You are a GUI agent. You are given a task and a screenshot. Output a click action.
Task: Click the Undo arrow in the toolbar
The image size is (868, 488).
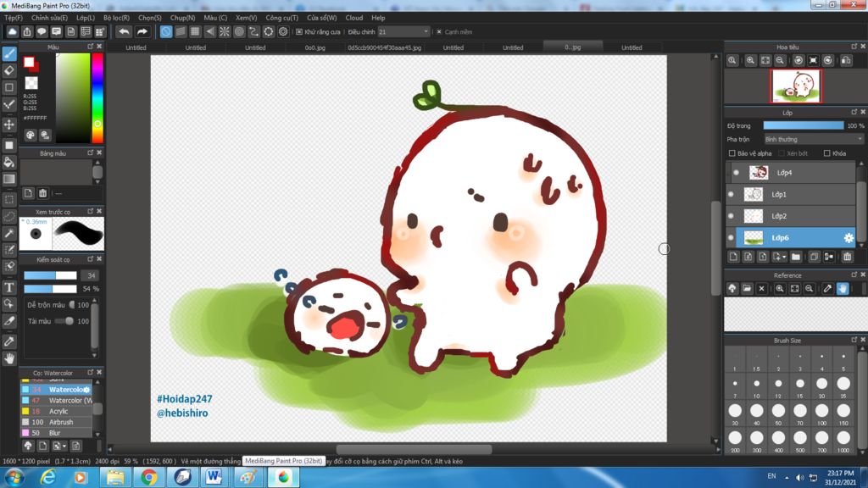pyautogui.click(x=124, y=31)
